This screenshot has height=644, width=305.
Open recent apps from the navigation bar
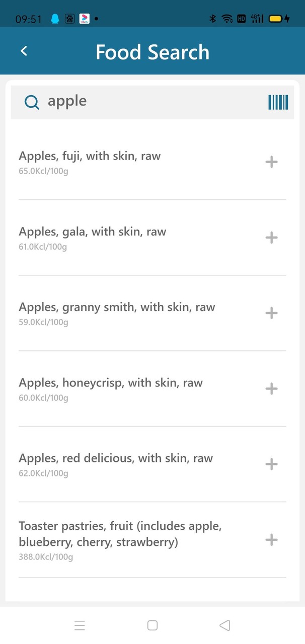coord(80,625)
